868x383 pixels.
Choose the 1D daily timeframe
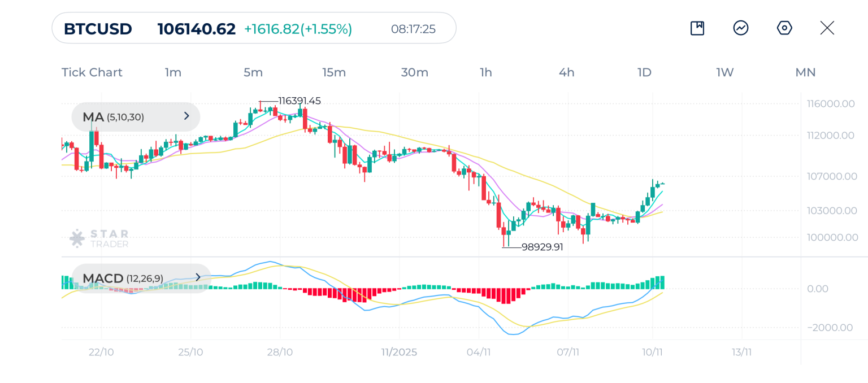tap(644, 72)
